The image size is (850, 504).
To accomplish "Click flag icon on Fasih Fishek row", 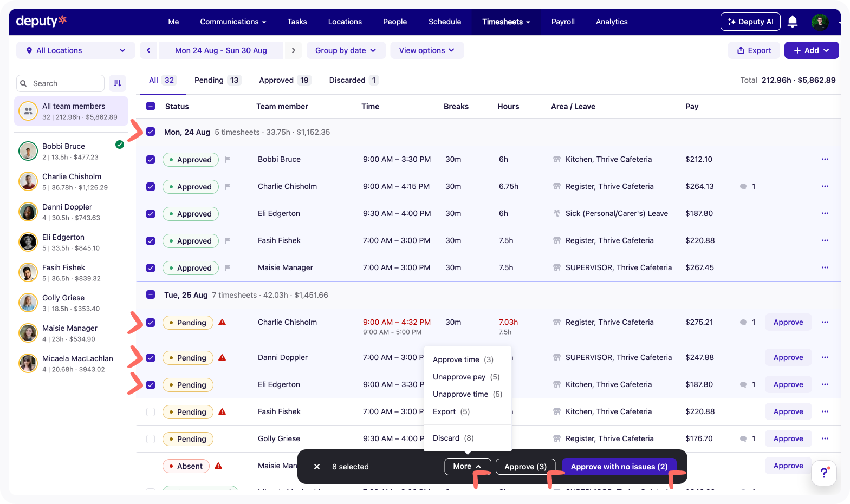I will (x=228, y=240).
